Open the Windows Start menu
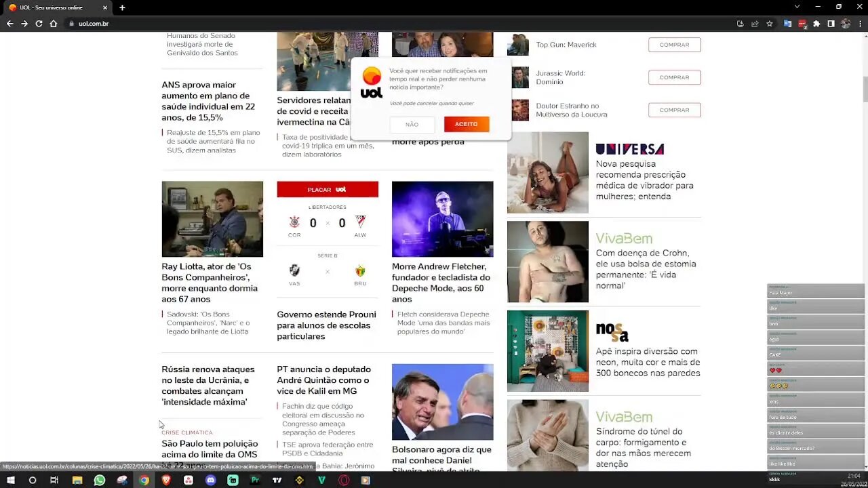This screenshot has width=868, height=488. click(10, 481)
